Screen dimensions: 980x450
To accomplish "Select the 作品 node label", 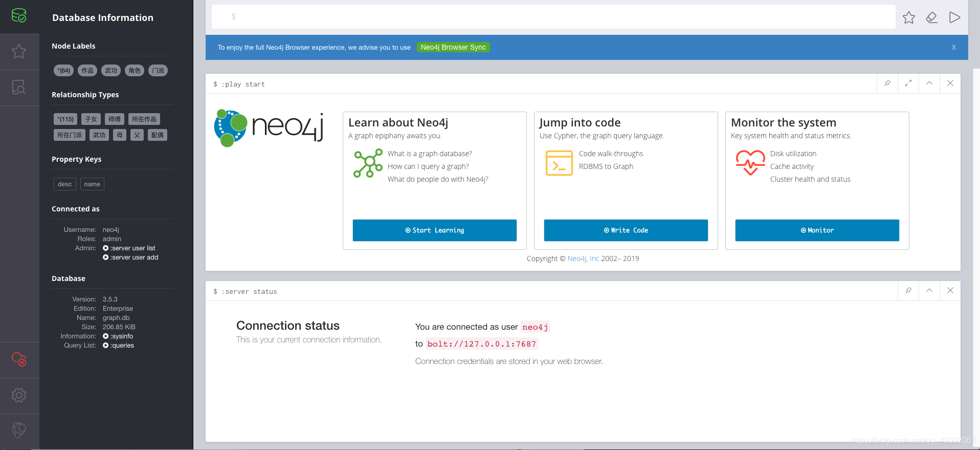I will 87,71.
